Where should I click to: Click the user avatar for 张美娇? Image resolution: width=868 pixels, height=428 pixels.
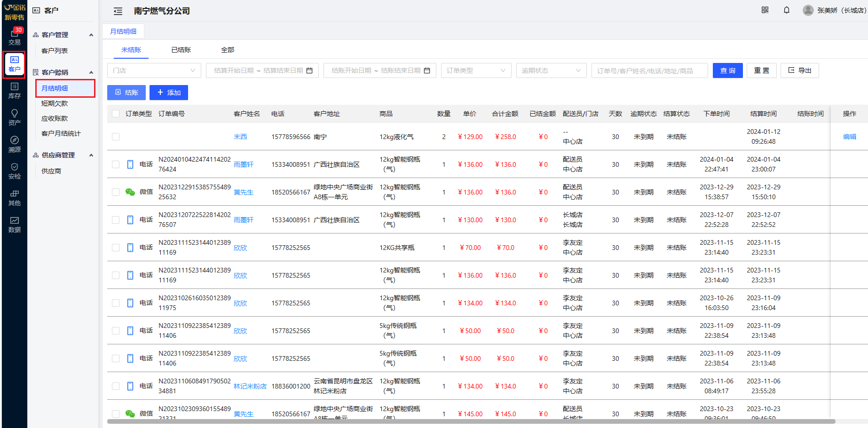coord(808,10)
